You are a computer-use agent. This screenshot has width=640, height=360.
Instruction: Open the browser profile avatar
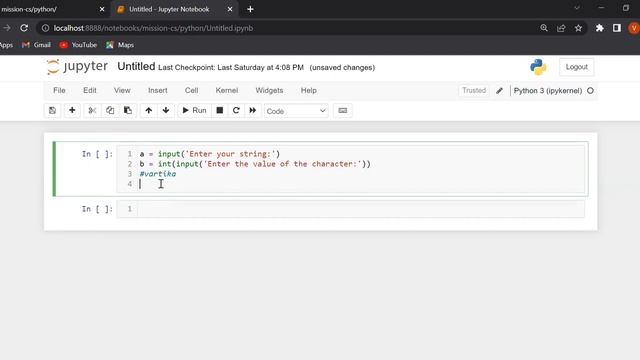[634, 28]
